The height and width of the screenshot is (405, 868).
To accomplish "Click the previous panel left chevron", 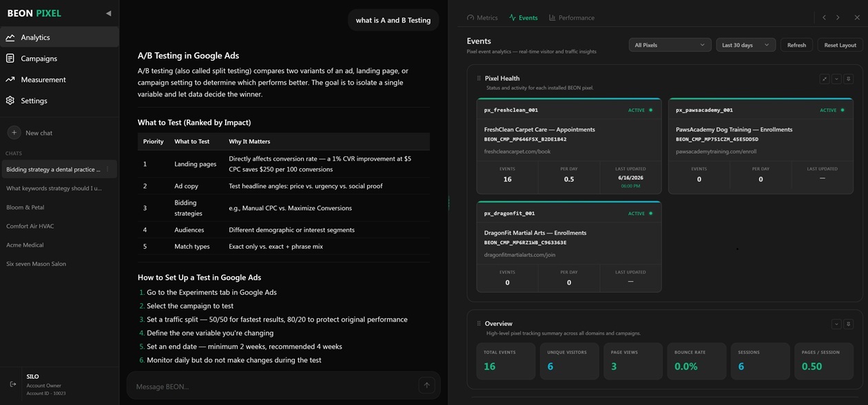I will (x=824, y=18).
